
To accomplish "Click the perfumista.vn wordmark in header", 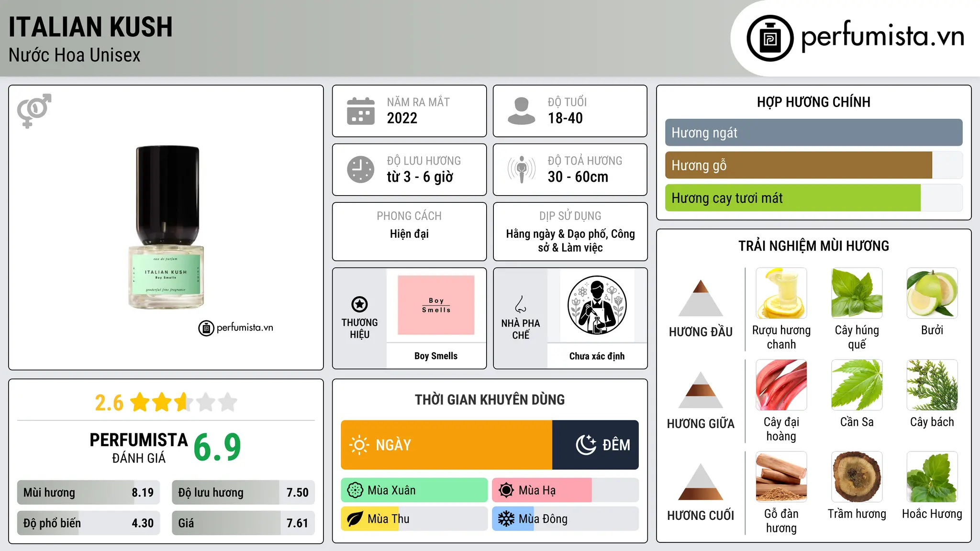I will coord(883,36).
